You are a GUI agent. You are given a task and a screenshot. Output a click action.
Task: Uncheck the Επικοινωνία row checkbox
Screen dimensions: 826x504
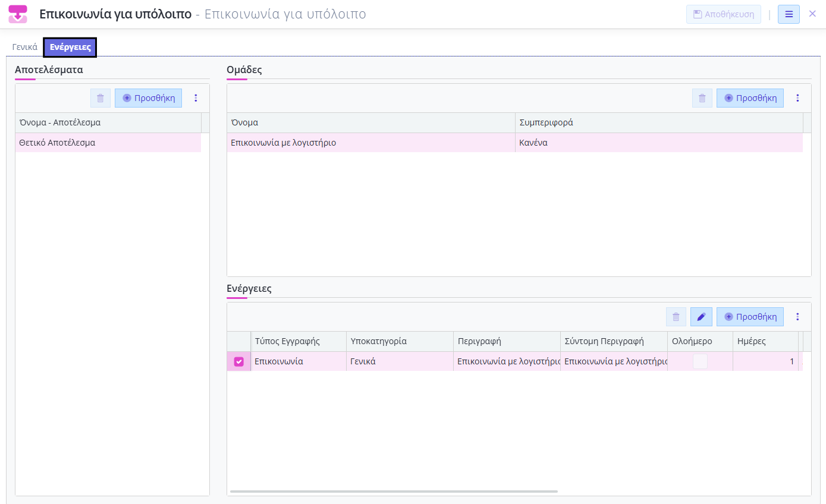[x=239, y=361]
